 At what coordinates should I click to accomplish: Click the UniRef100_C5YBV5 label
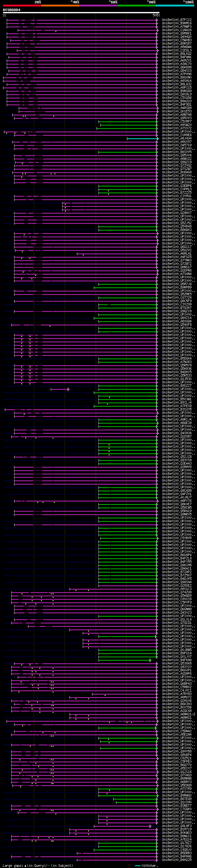click(x=176, y=538)
